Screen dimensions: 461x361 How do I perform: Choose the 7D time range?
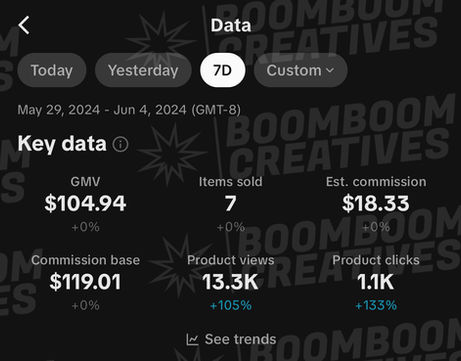tap(223, 70)
